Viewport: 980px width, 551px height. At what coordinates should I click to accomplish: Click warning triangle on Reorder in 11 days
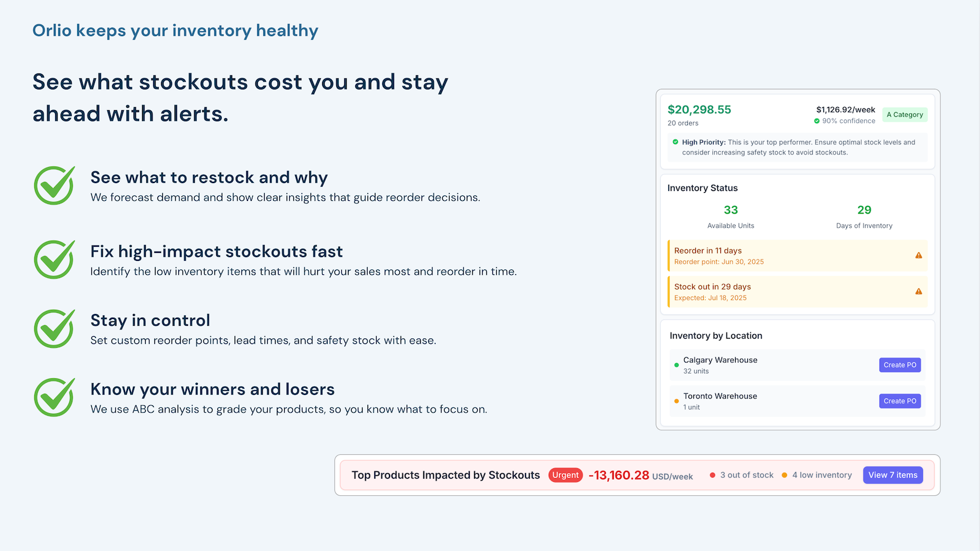tap(919, 255)
